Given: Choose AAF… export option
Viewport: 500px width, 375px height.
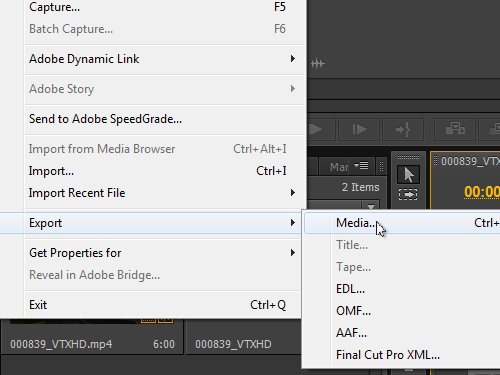Looking at the screenshot, I should [x=351, y=333].
